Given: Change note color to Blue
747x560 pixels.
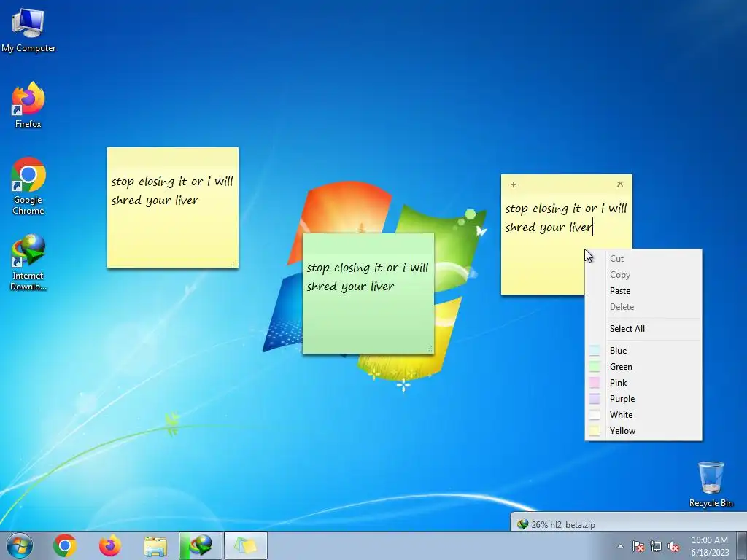Looking at the screenshot, I should 643,351.
